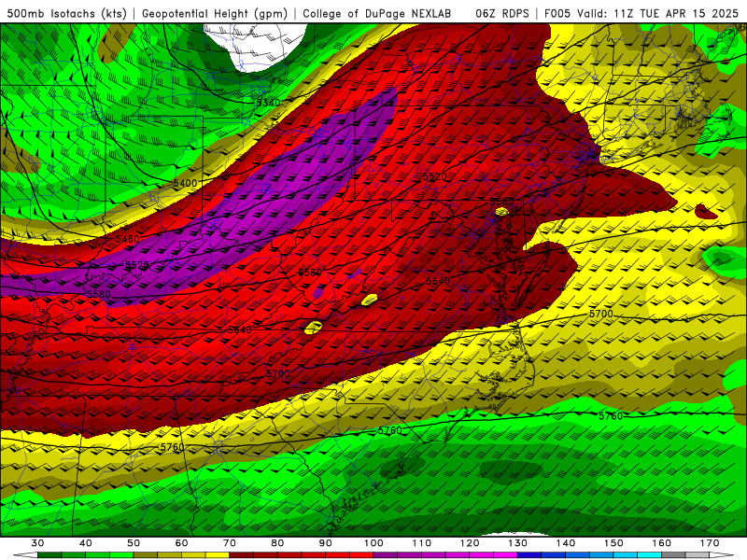Select the "Geopotential Height (gpm)" header label
Image resolution: width=747 pixels, height=560 pixels.
tap(215, 13)
